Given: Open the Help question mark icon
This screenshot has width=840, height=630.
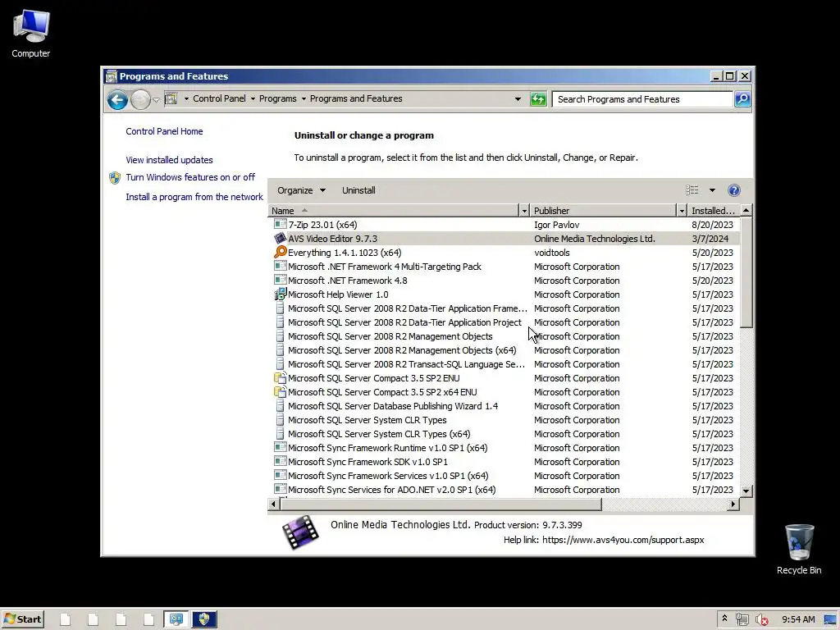Looking at the screenshot, I should coord(734,190).
